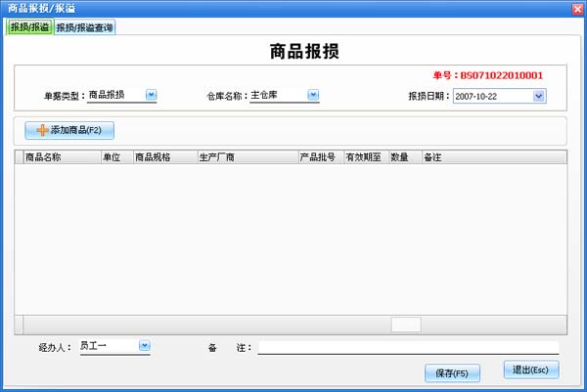
Task: Select the 备注 column header in table
Action: click(x=493, y=156)
